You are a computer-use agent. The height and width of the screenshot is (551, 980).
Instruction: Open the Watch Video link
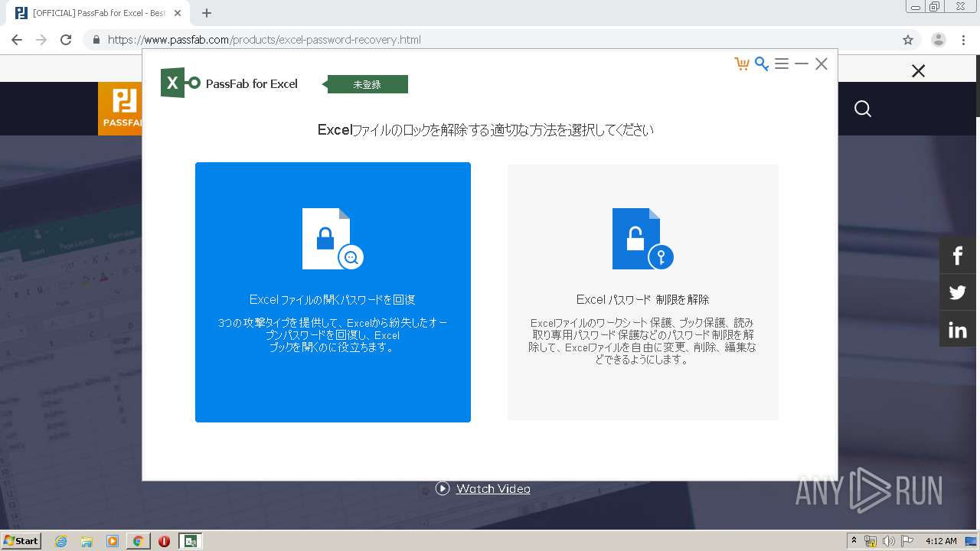point(493,488)
